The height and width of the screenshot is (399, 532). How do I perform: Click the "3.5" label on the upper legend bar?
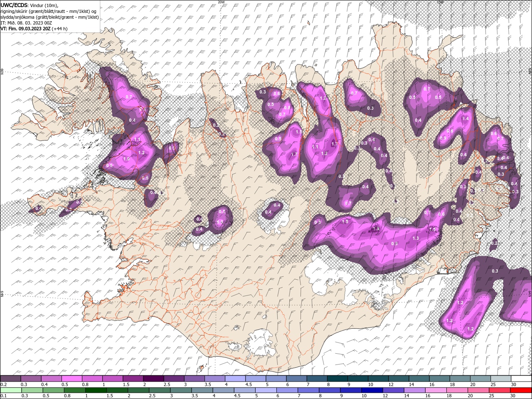pyautogui.click(x=208, y=384)
